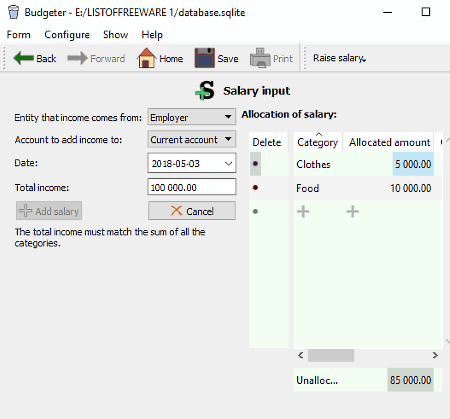This screenshot has height=419, width=450.
Task: Click the plus icon under Allocated amount
Action: point(352,211)
